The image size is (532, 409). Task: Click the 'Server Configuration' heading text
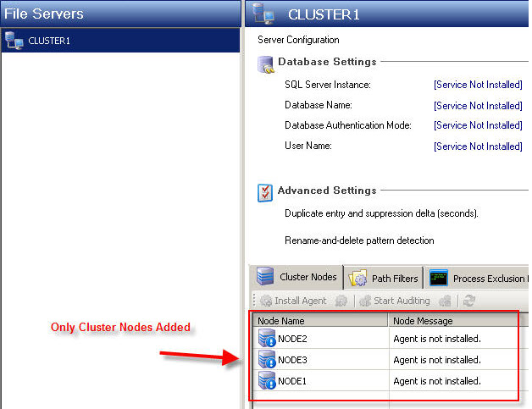tap(298, 40)
